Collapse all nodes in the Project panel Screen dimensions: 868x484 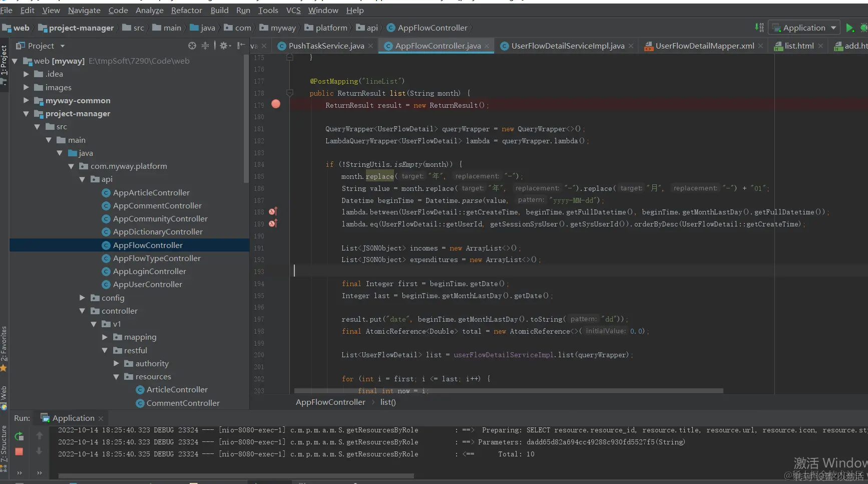coord(205,46)
